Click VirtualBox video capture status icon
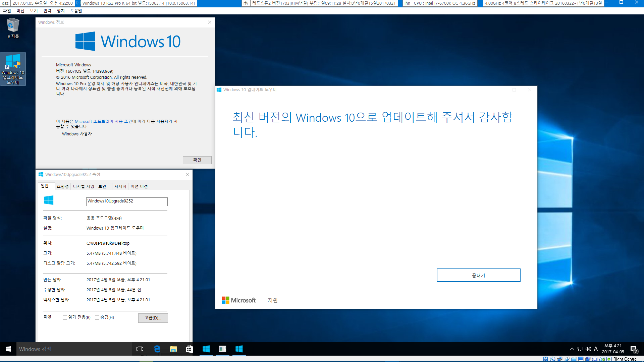 coord(588,359)
